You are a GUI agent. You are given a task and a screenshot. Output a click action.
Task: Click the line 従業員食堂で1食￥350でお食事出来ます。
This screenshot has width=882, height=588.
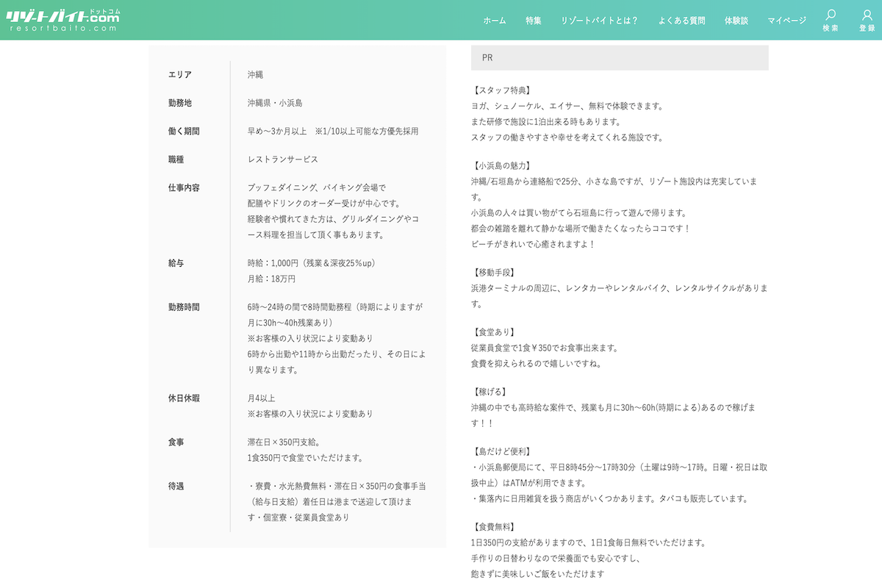pos(545,348)
